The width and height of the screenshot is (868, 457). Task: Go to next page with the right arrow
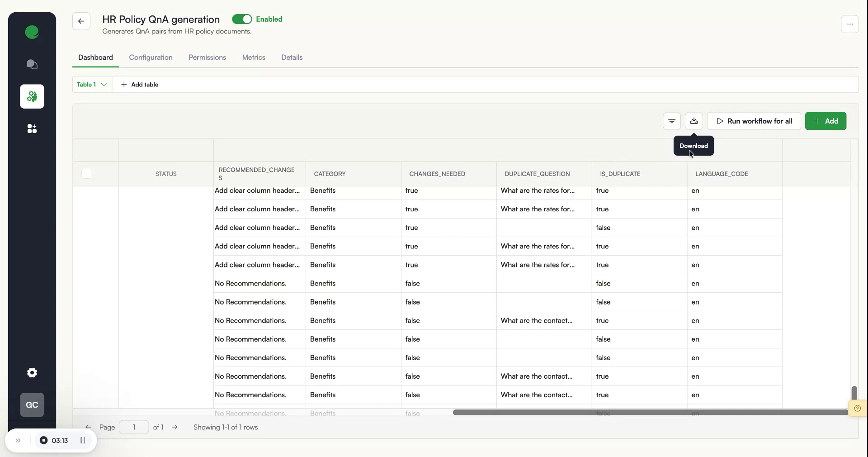(x=175, y=428)
